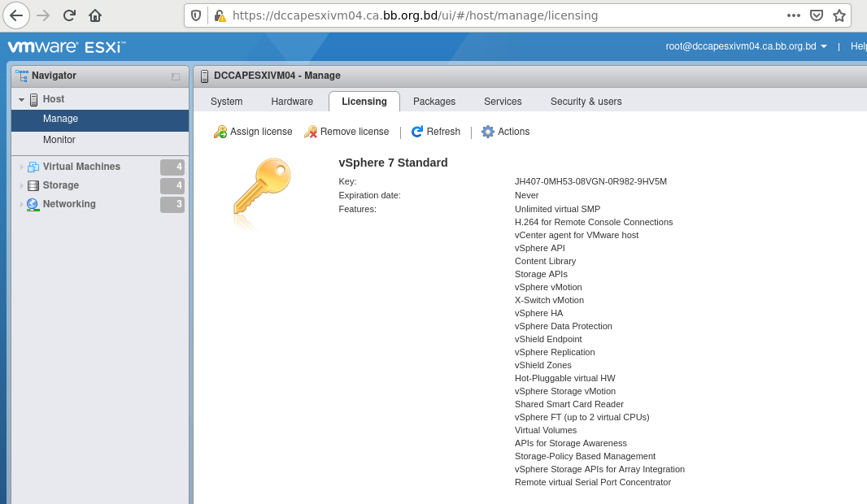Minimize the Navigator panel icon

point(176,76)
